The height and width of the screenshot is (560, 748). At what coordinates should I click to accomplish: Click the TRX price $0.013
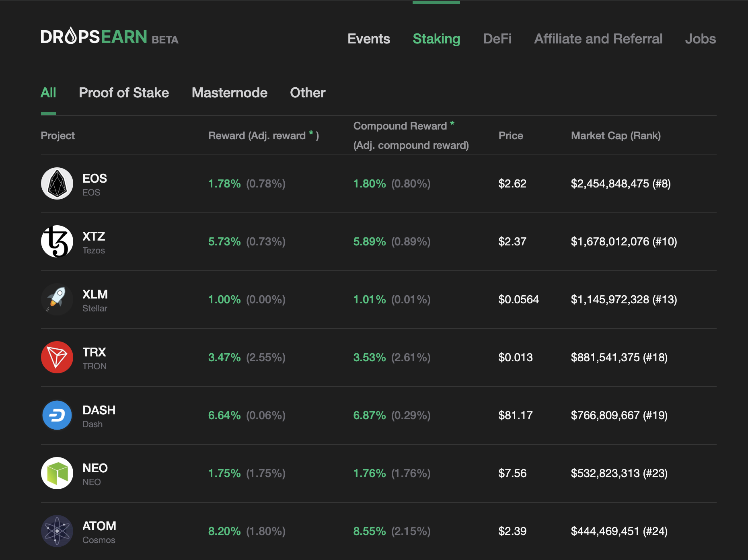pyautogui.click(x=516, y=357)
